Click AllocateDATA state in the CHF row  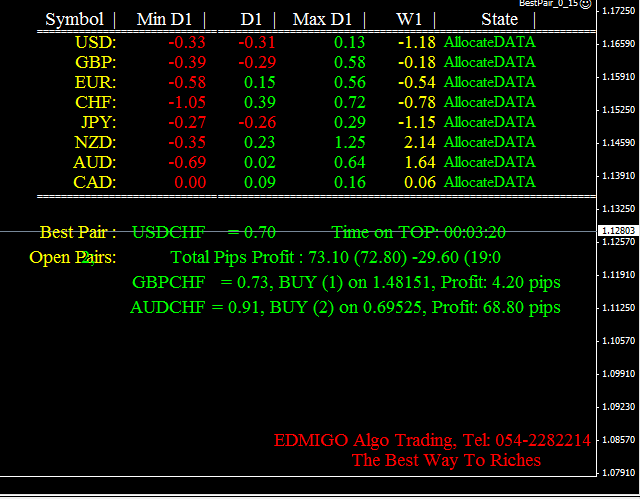(x=490, y=102)
